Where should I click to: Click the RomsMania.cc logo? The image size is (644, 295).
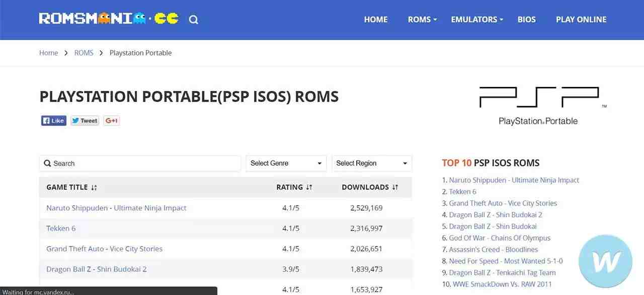point(108,19)
